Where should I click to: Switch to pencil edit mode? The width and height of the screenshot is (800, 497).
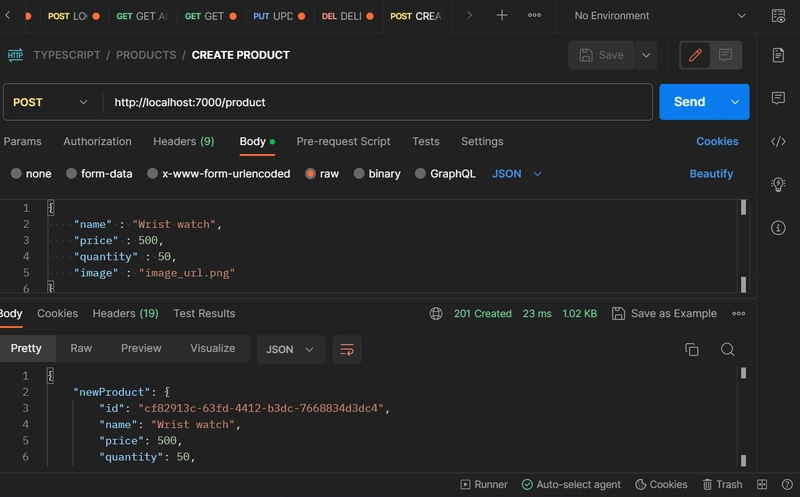click(695, 55)
